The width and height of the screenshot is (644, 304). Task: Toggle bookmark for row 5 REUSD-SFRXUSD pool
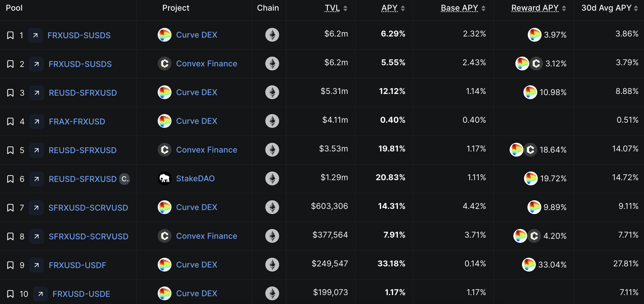pos(10,150)
